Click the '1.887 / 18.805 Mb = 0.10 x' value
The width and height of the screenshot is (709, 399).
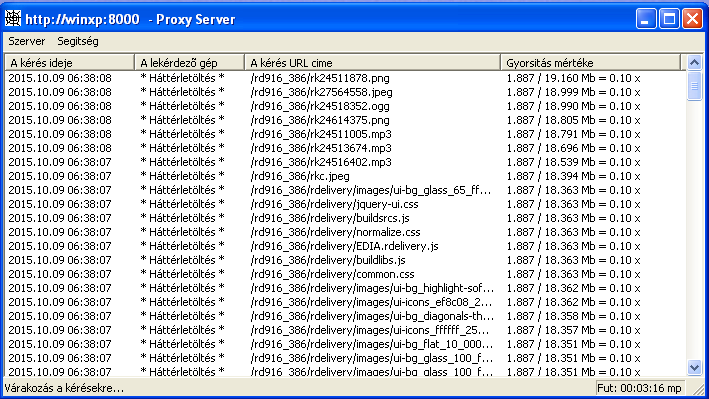[x=573, y=120]
